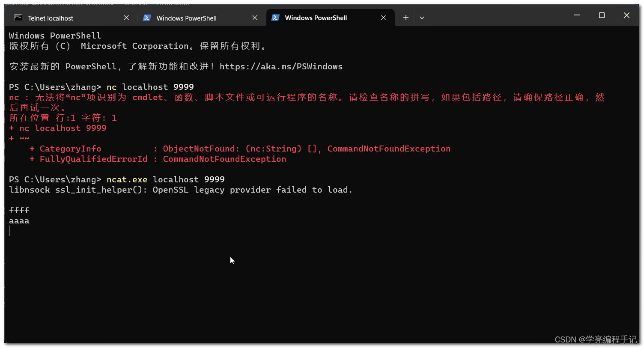Close the Windows Terminal window
This screenshot has height=348, width=644.
click(x=626, y=15)
